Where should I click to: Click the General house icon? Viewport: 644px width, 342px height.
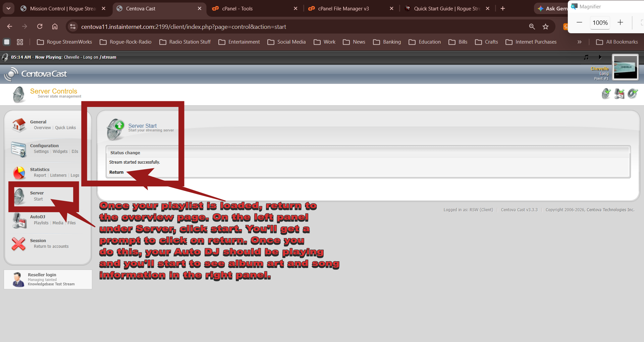coord(19,125)
